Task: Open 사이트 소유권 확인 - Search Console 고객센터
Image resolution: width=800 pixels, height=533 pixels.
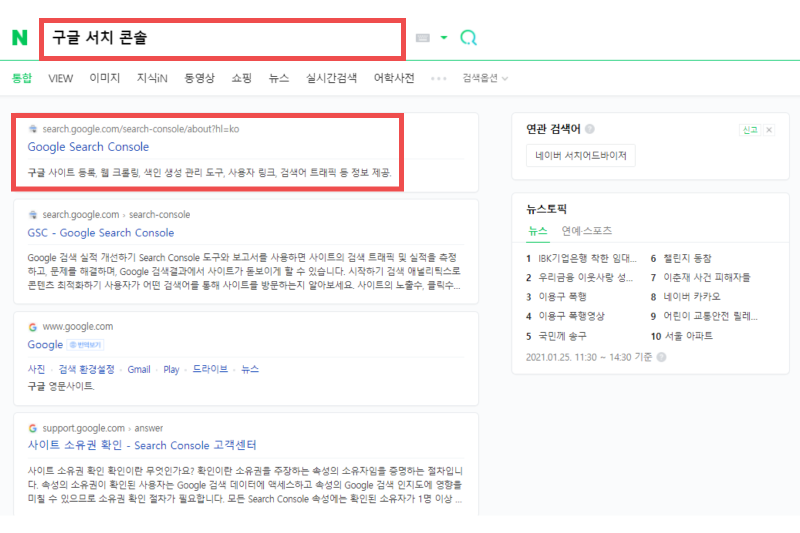Action: point(142,445)
